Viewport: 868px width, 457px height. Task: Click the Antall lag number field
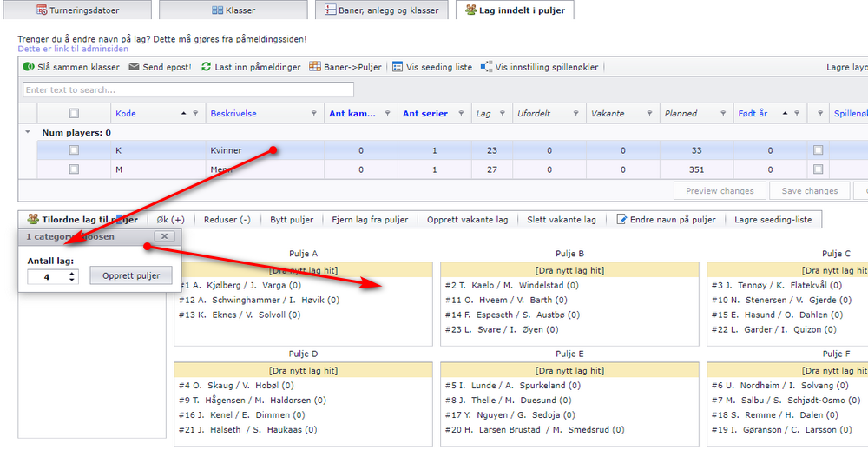click(47, 277)
